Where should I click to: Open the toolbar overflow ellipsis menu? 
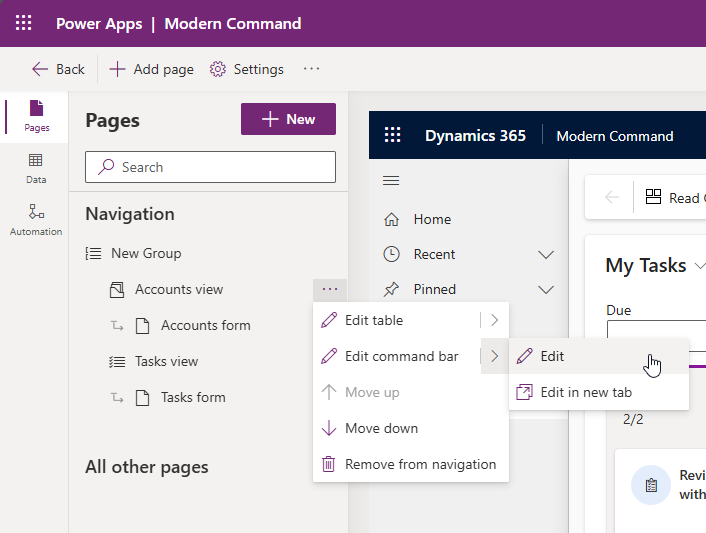pos(311,69)
